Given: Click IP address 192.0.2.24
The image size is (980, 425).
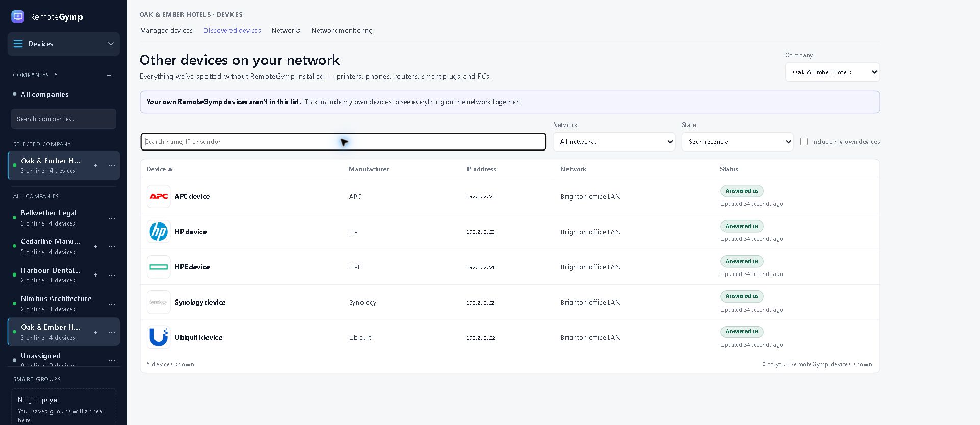Looking at the screenshot, I should (x=480, y=196).
